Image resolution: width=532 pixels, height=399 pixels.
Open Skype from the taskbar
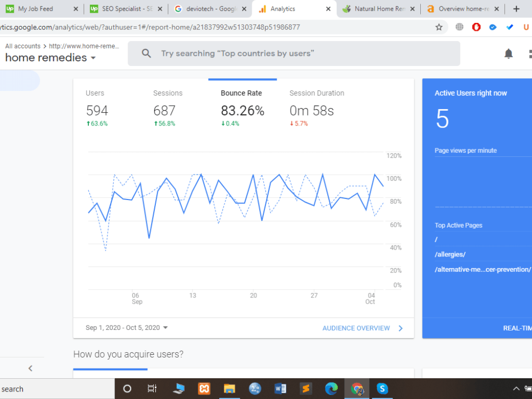382,389
